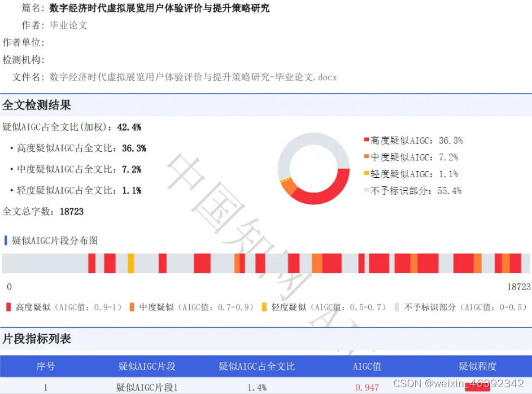The height and width of the screenshot is (394, 532).
Task: Click the 全文检测结果 section heading
Action: pos(37,105)
